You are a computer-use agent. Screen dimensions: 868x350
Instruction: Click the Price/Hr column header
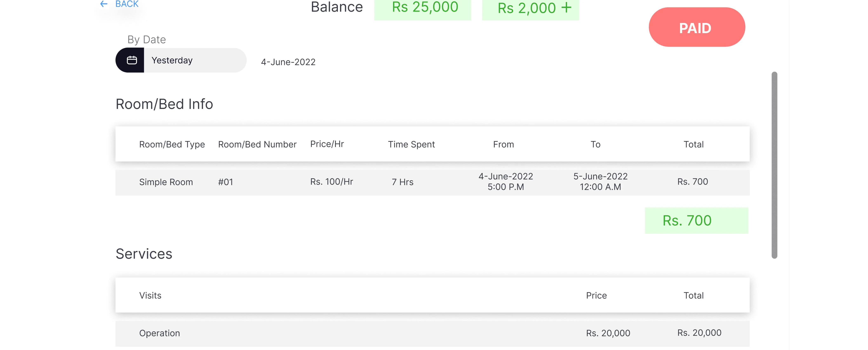click(327, 144)
